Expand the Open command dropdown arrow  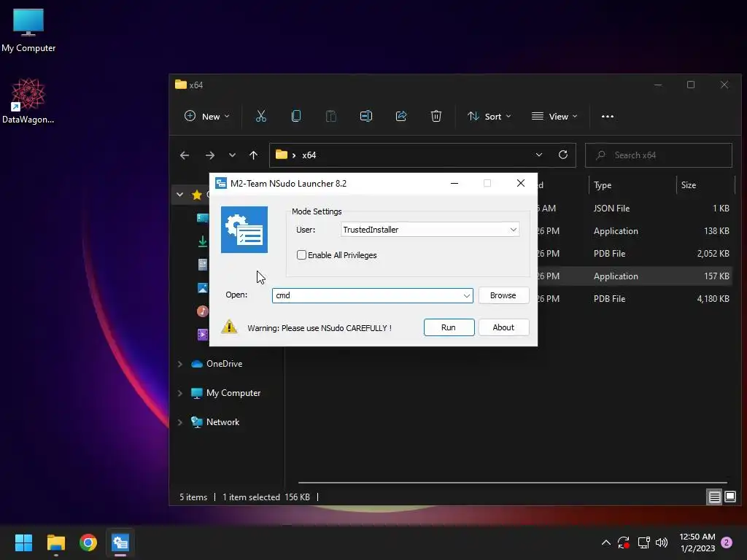tap(467, 296)
